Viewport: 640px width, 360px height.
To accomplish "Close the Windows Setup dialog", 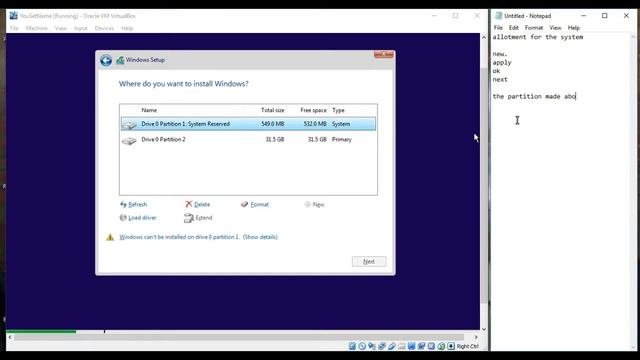I will coord(384,54).
